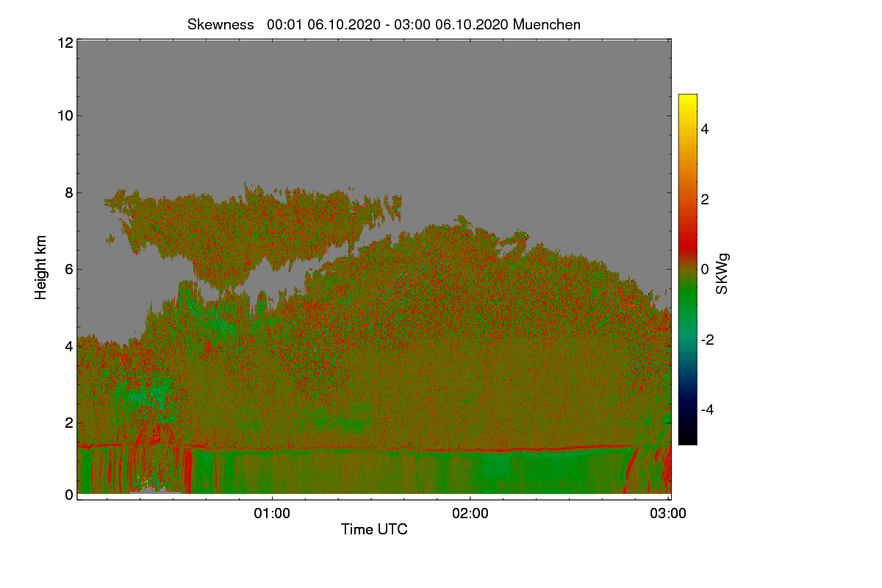Image resolution: width=882 pixels, height=588 pixels.
Task: Click the black bottom of the colorbar
Action: 687,439
